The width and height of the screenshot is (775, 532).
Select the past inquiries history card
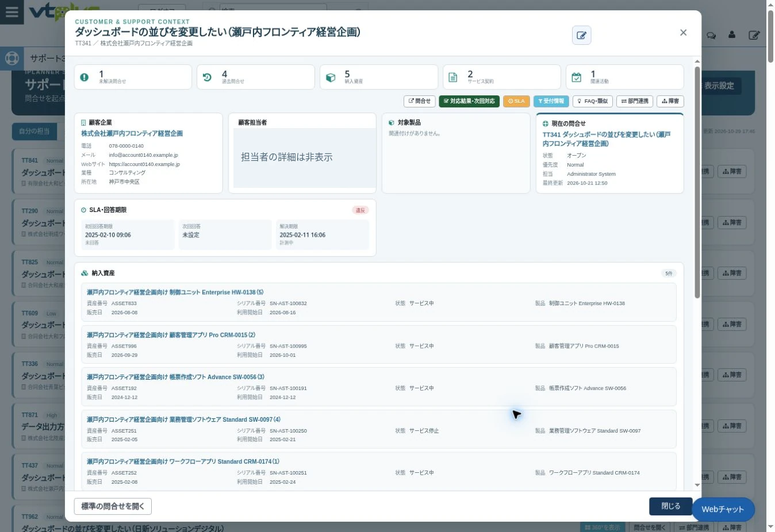256,77
